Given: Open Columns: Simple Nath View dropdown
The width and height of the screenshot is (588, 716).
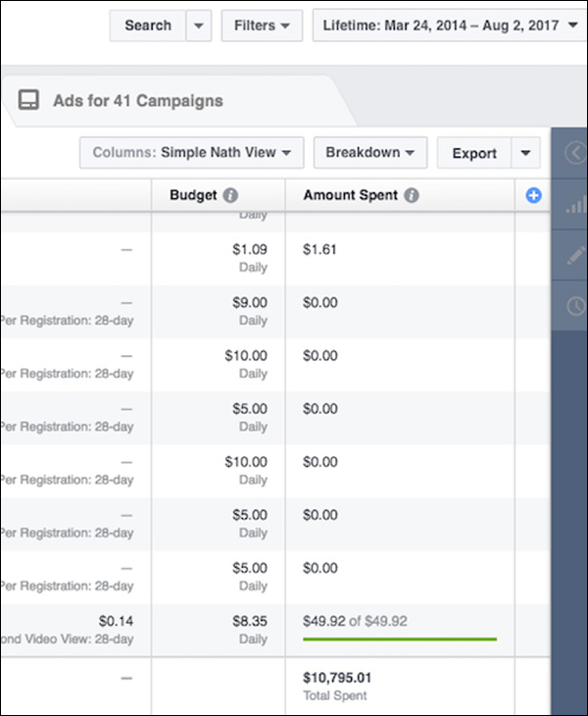Looking at the screenshot, I should click(x=192, y=152).
